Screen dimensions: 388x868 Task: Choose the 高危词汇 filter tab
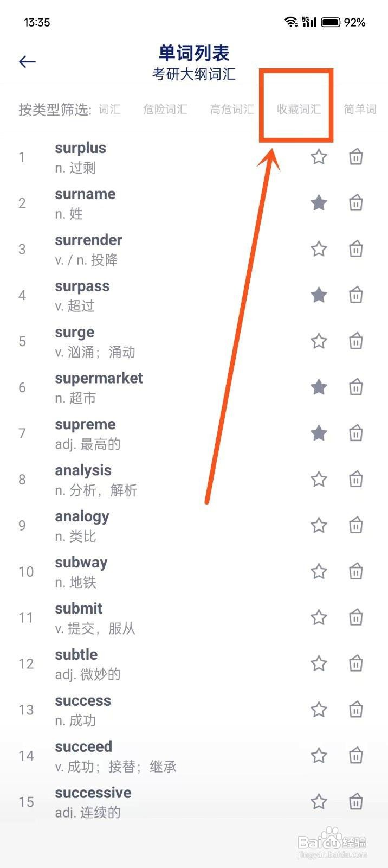(232, 109)
